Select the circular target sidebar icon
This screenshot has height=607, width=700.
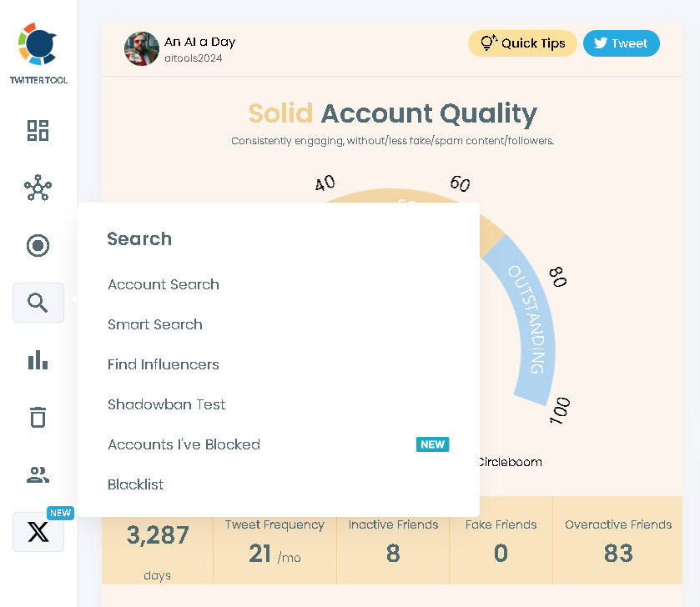pos(38,245)
